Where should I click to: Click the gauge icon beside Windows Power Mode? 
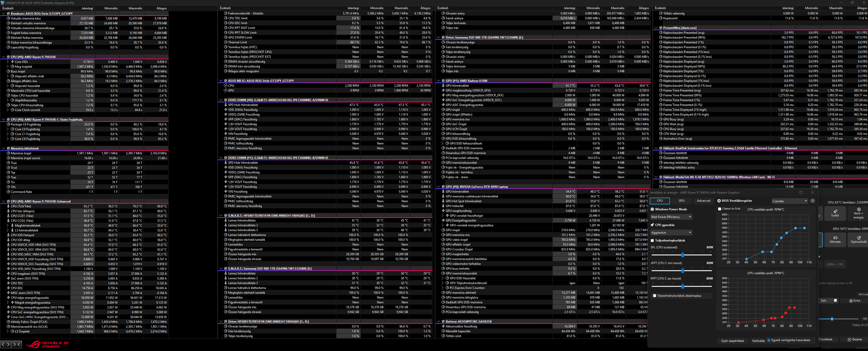(x=652, y=209)
